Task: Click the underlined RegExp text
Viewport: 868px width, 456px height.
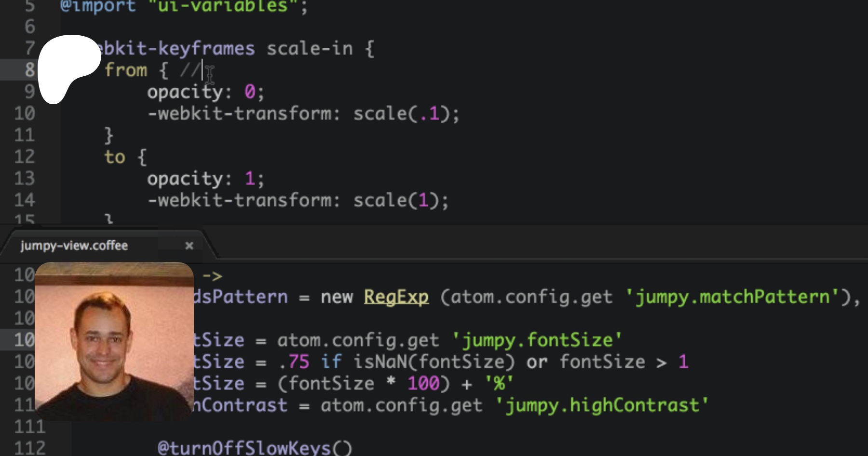Action: tap(396, 297)
